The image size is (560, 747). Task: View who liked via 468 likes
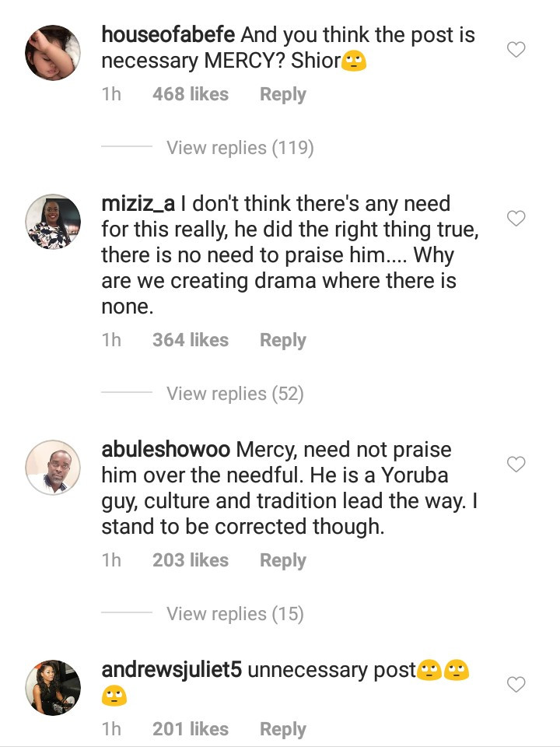tap(191, 95)
